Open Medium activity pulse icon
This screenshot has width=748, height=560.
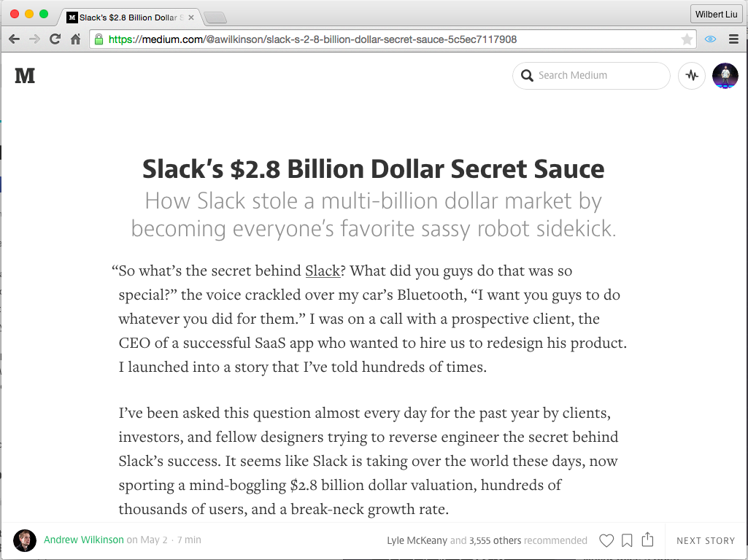click(692, 76)
